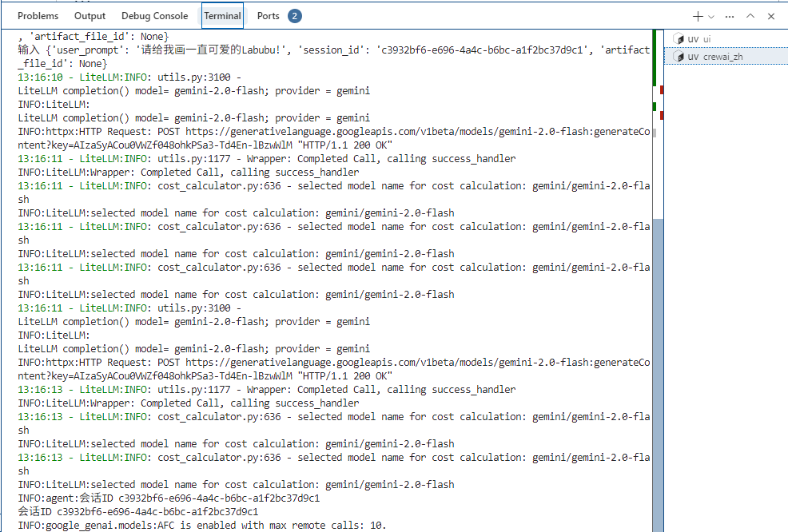The height and width of the screenshot is (532, 788).
Task: Click the terminal scrollbar thumb
Action: (658, 375)
